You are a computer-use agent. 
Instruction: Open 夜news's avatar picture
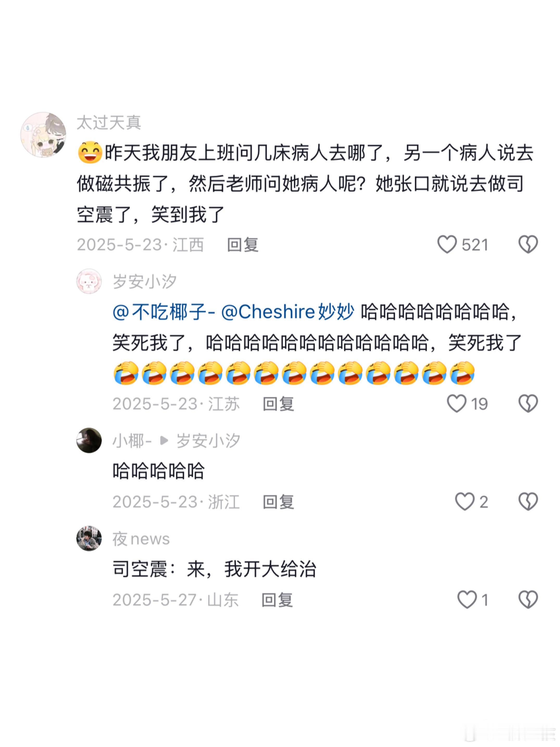[x=89, y=538]
